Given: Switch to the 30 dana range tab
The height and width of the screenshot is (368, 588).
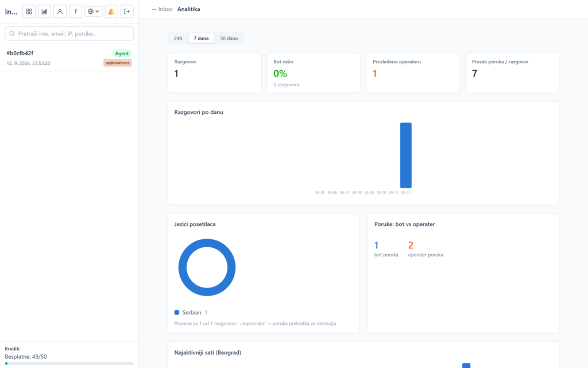Looking at the screenshot, I should (229, 39).
